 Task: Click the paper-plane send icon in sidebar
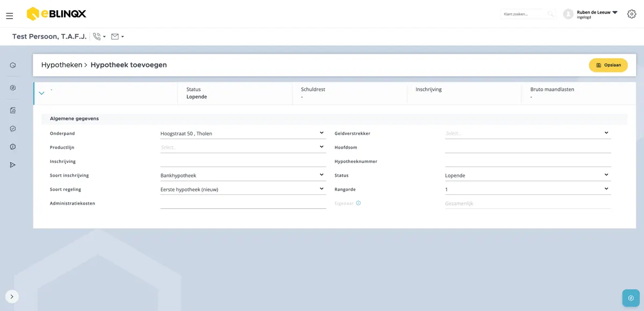click(13, 165)
